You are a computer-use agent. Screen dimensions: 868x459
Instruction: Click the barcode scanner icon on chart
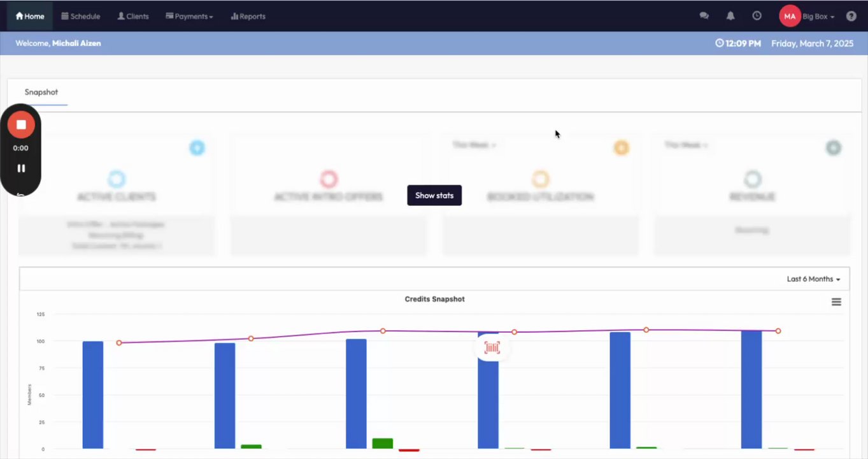tap(492, 347)
